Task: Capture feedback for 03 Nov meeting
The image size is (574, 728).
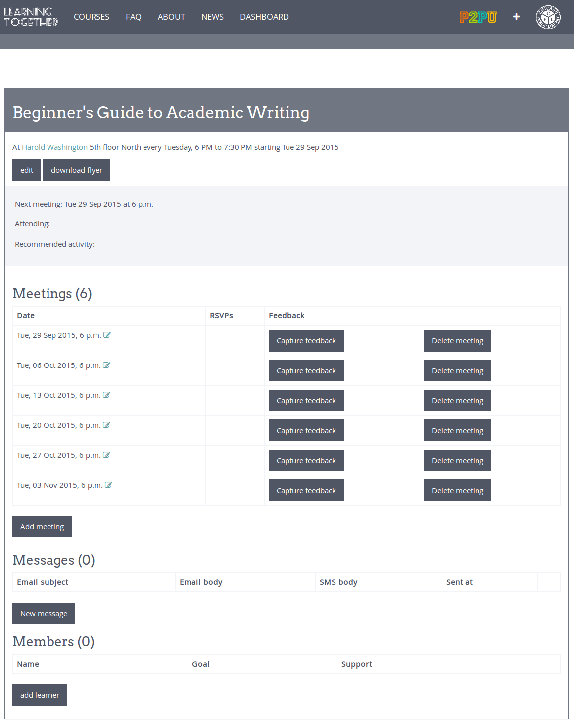Action: point(306,491)
